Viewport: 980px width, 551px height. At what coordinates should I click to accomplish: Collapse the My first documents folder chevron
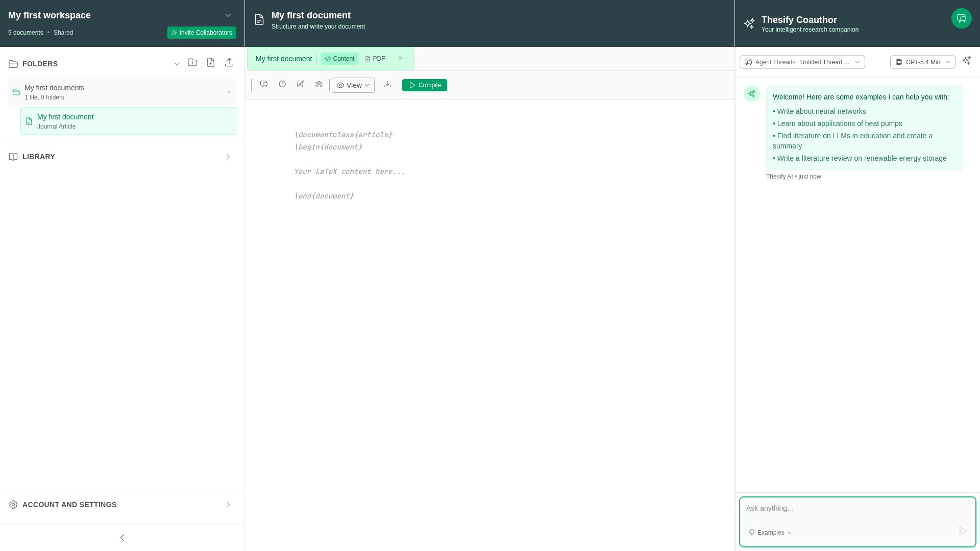(x=229, y=92)
